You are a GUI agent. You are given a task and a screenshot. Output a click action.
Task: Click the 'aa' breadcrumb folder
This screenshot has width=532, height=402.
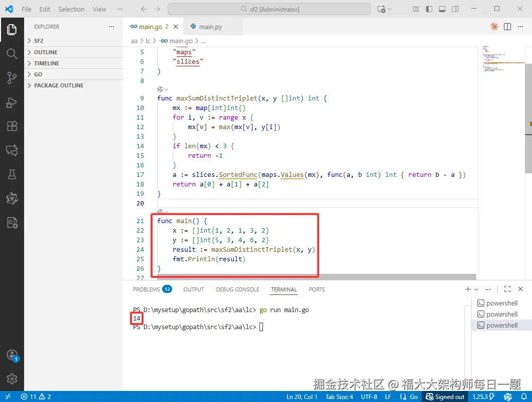pos(134,41)
